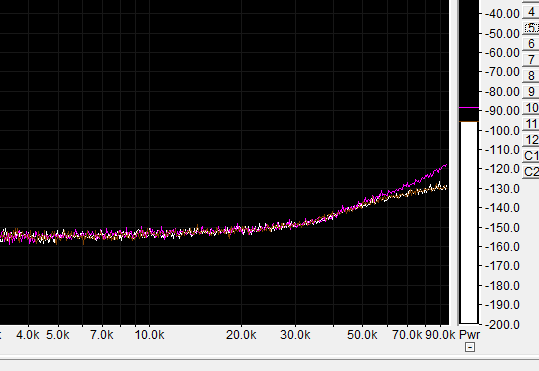Click the magenta peak marker on power meter

pyautogui.click(x=469, y=108)
